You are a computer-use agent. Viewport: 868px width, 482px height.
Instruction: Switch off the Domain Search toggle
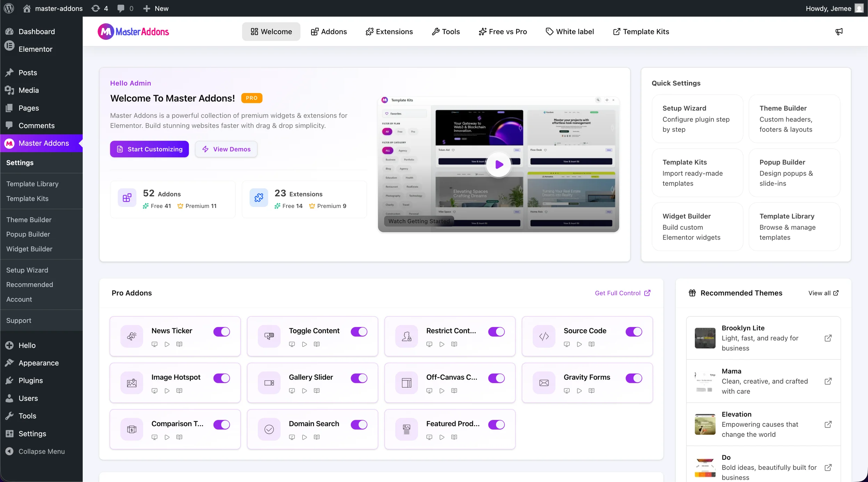click(359, 425)
